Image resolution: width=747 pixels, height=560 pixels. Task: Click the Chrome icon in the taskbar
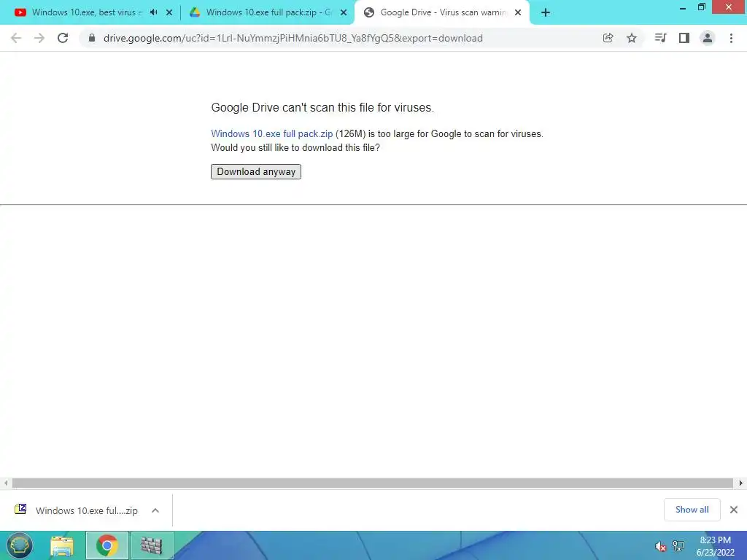click(107, 545)
